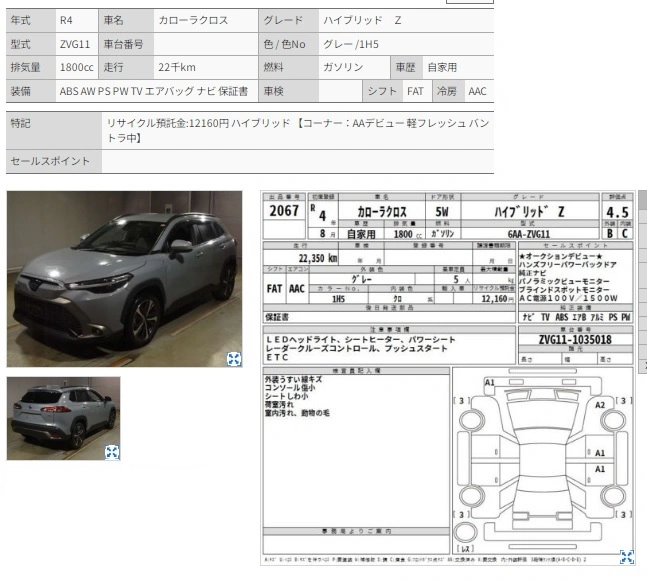Select the year value R4
Image resolution: width=647 pixels, height=582 pixels.
(66, 20)
